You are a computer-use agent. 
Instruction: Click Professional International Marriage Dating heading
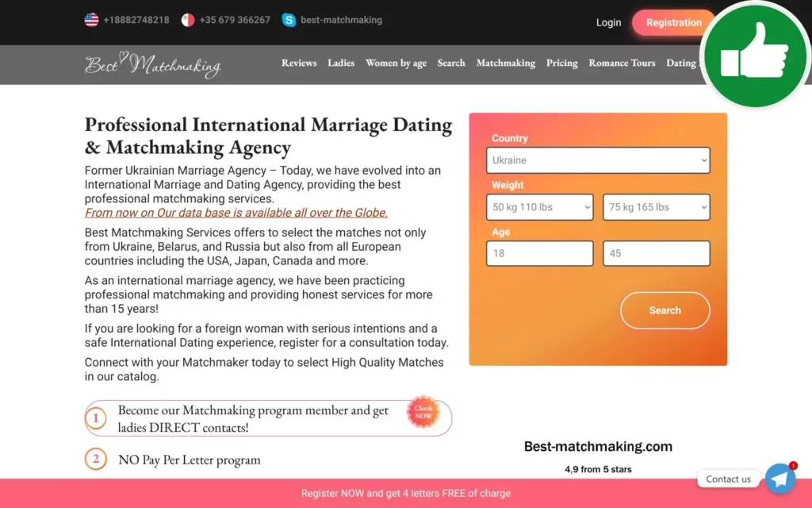pyautogui.click(x=268, y=136)
